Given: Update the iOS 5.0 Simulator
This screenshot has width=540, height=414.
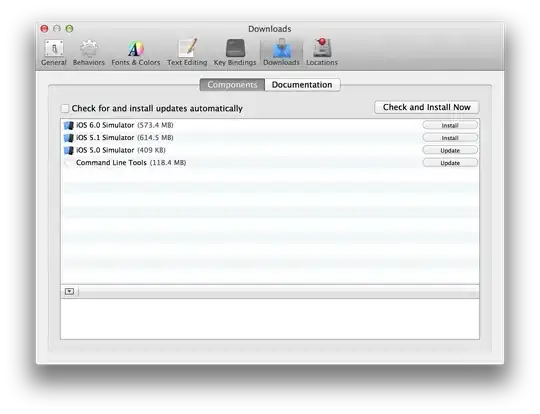Looking at the screenshot, I should (450, 151).
